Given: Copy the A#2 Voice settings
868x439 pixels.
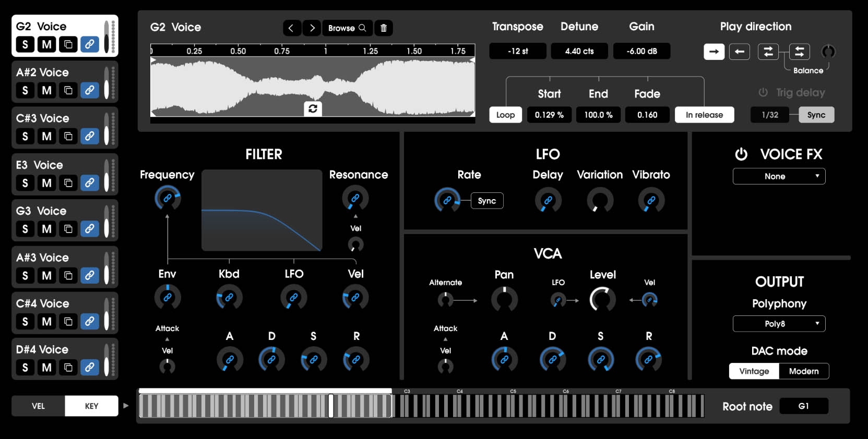Looking at the screenshot, I should (68, 90).
